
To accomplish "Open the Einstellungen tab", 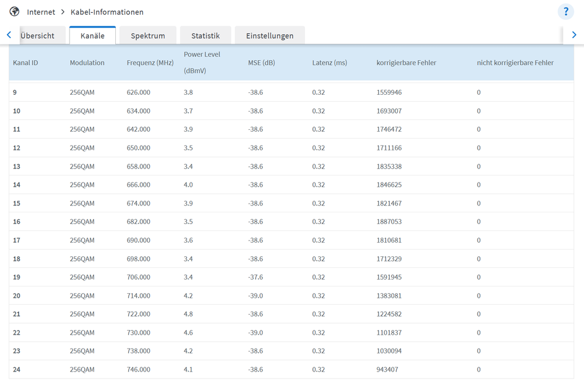I will coord(270,36).
